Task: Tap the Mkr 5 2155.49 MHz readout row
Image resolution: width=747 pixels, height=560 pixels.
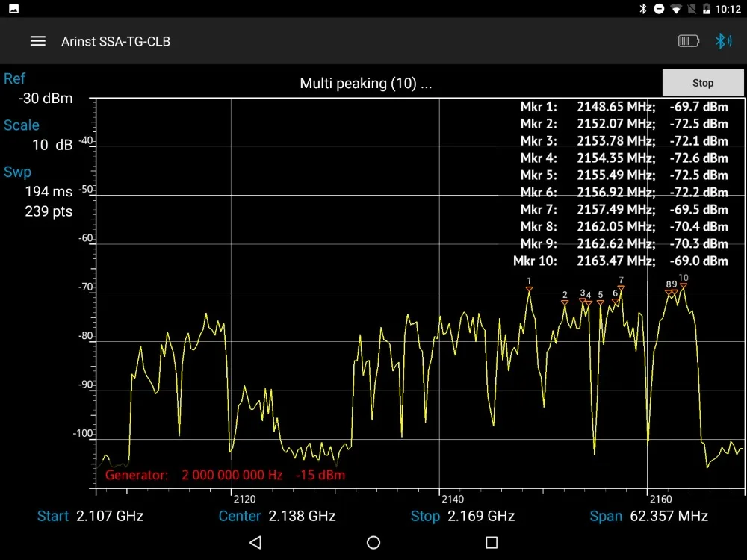Action: click(x=624, y=175)
